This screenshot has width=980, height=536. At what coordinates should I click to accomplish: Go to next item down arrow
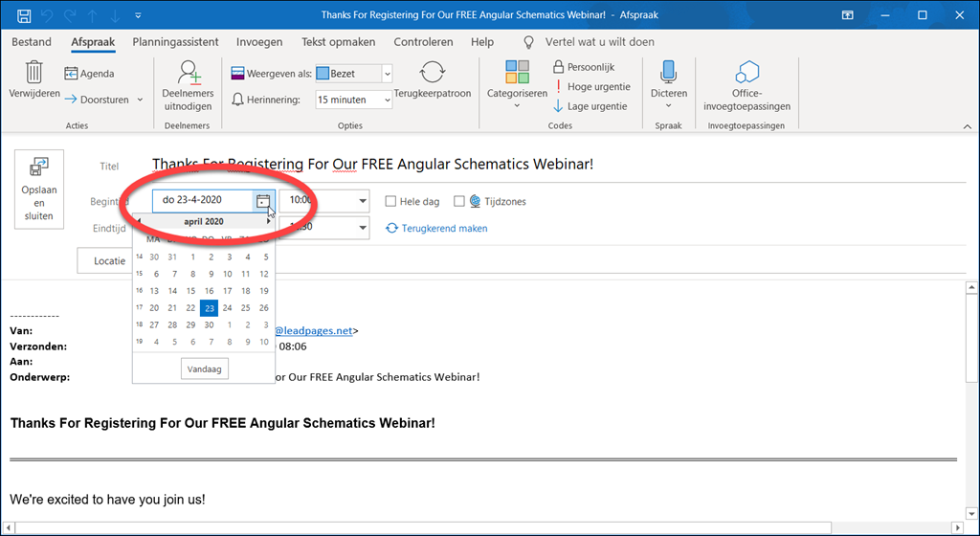tap(116, 15)
